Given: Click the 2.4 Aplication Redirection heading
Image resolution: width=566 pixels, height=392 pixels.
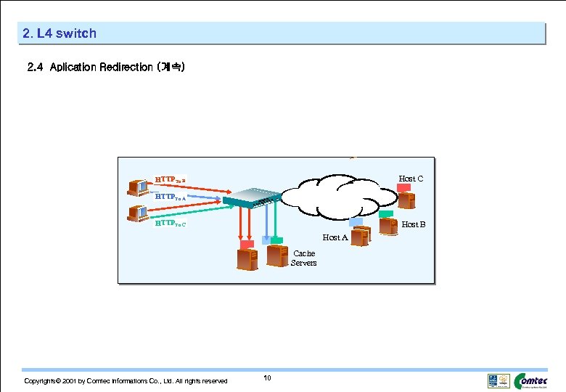Looking at the screenshot, I should pos(106,67).
